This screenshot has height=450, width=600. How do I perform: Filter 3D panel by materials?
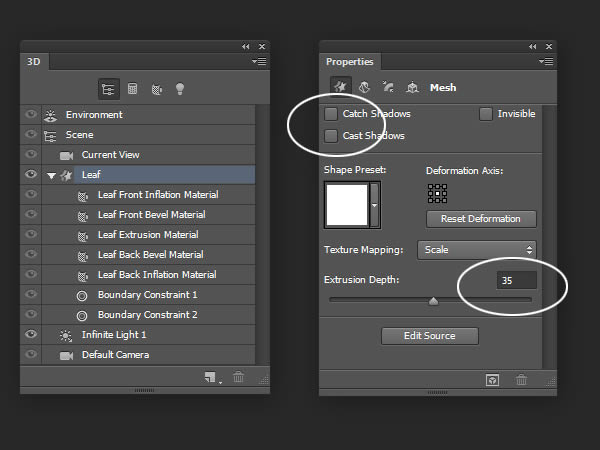(157, 90)
